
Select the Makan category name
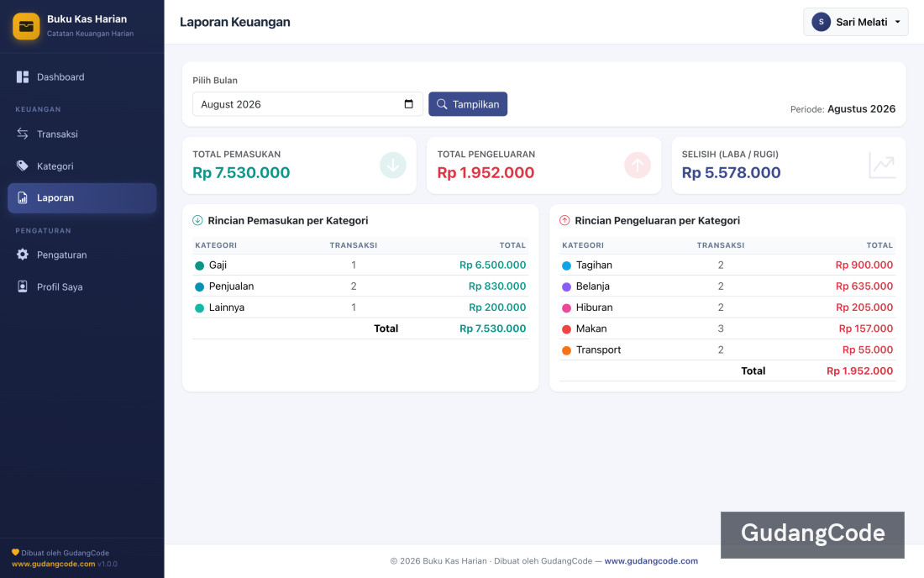pos(591,328)
